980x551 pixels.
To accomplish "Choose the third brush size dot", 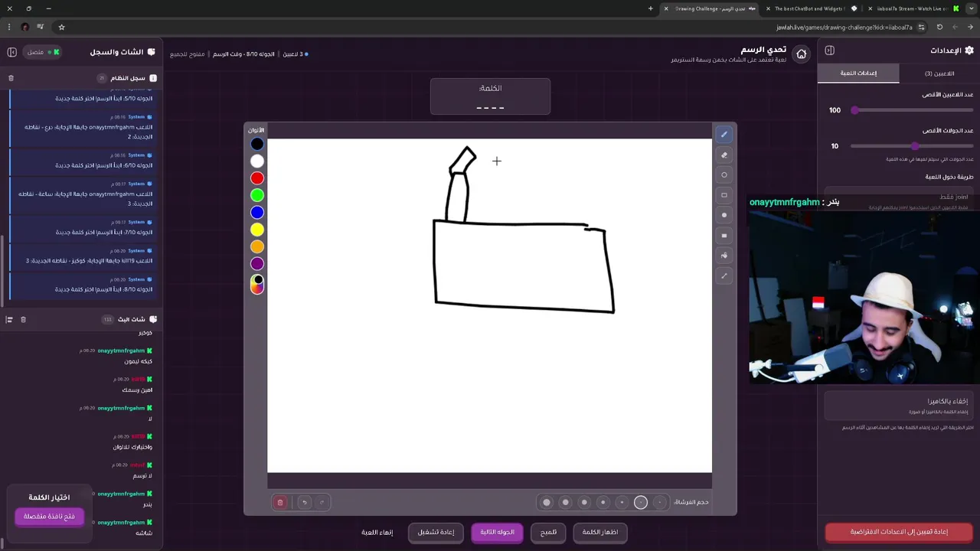I will 622,502.
